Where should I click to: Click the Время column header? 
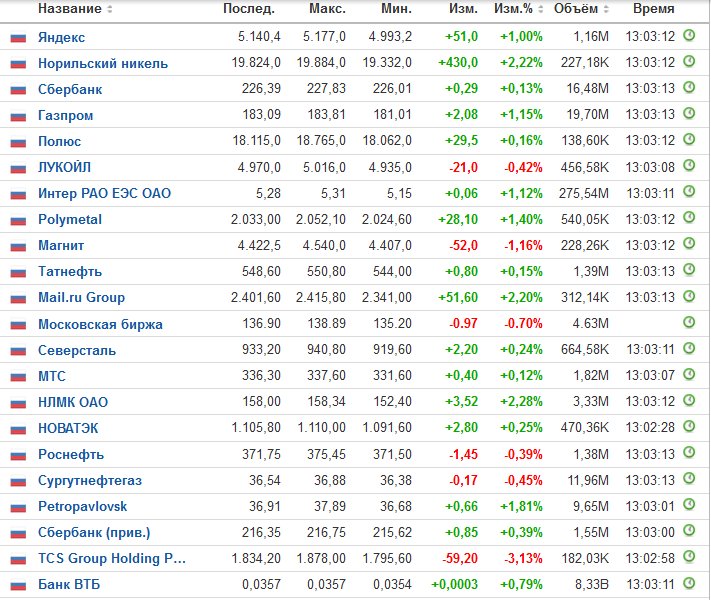tap(653, 9)
